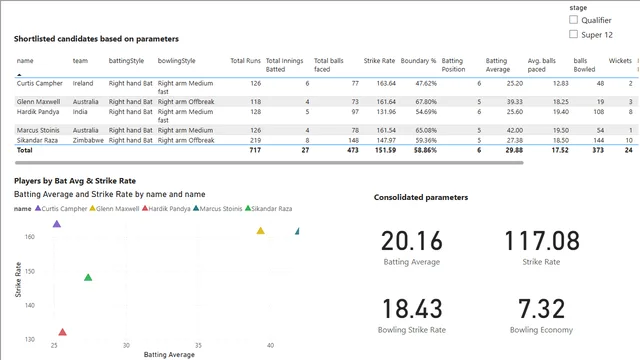The height and width of the screenshot is (360, 640).
Task: Click the 20.16 Batting Average card
Action: click(412, 247)
